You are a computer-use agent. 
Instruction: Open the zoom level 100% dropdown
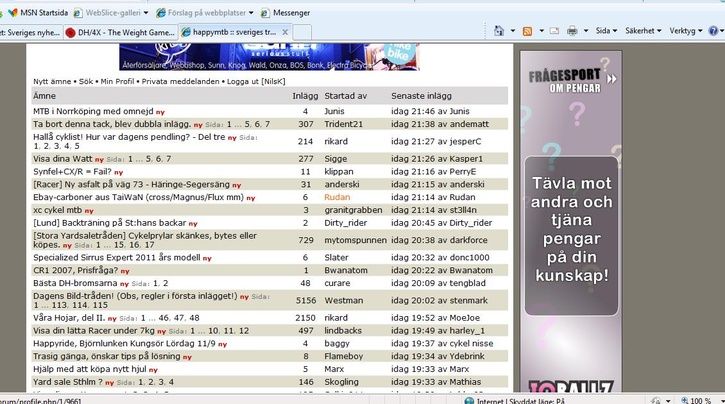[702, 399]
